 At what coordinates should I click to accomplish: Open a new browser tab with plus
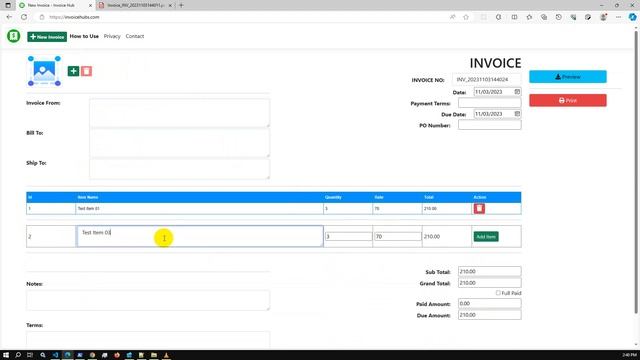tap(181, 5)
